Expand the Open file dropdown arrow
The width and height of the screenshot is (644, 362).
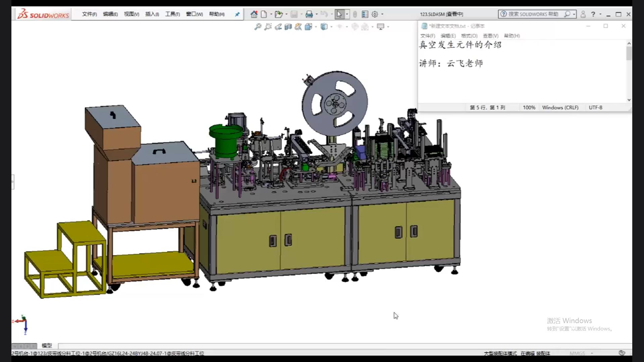[286, 14]
